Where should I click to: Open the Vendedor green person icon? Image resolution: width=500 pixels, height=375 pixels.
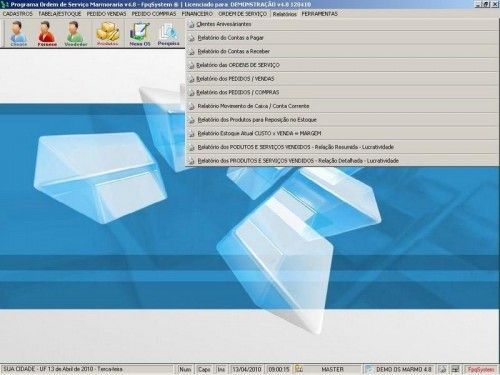coord(76,33)
